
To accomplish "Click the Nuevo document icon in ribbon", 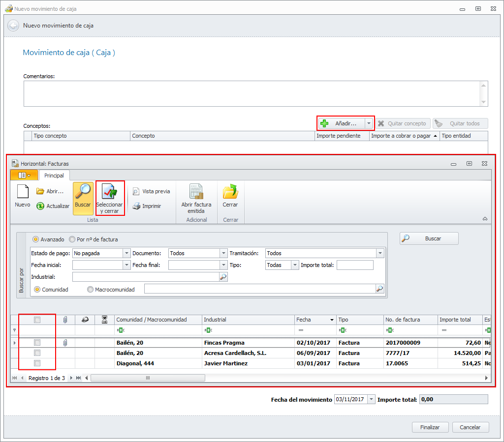I will pos(22,192).
